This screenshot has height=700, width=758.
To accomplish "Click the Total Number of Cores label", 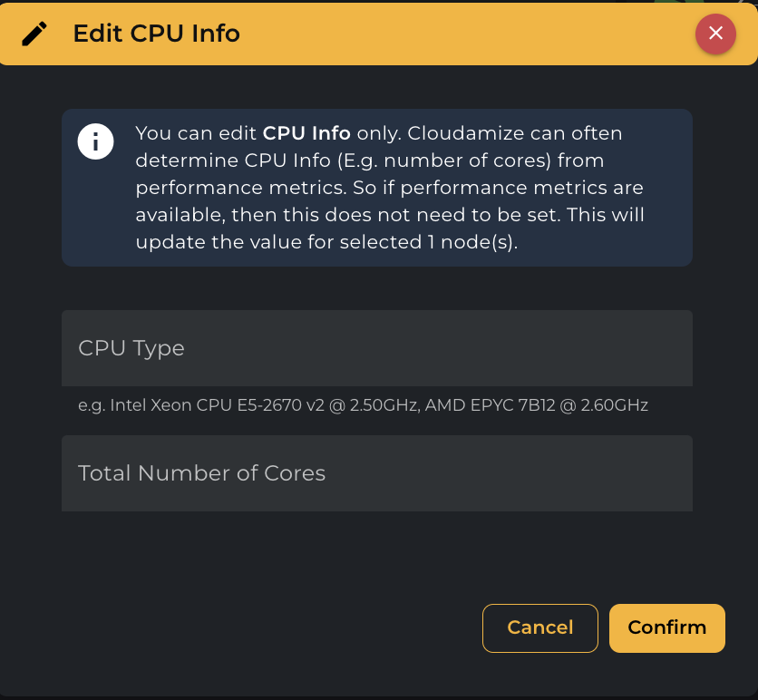I will coord(201,473).
